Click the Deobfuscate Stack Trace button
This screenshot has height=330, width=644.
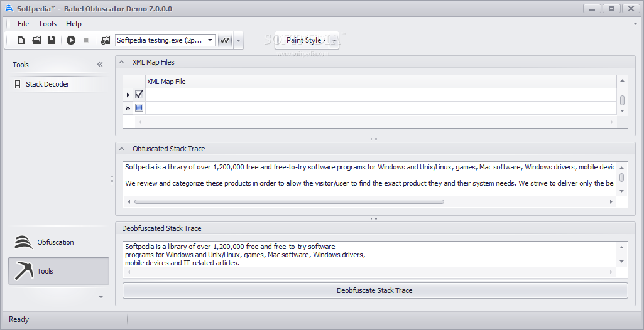coord(375,290)
